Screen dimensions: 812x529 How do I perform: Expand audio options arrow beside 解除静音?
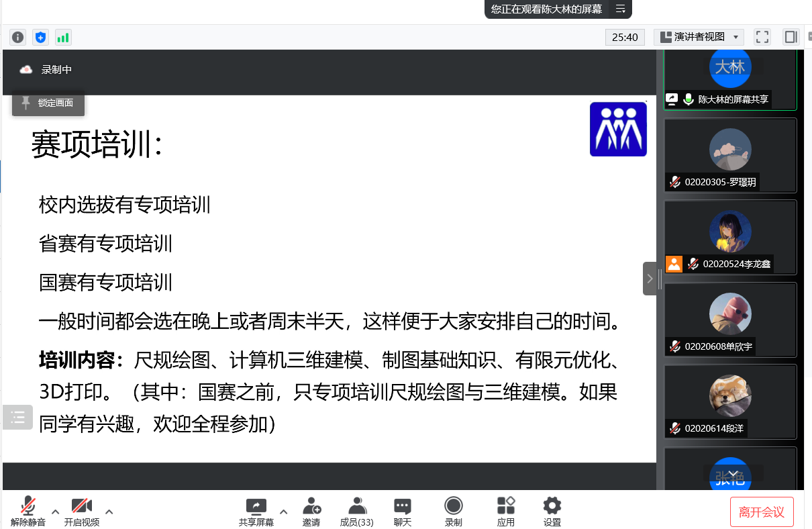tap(56, 512)
